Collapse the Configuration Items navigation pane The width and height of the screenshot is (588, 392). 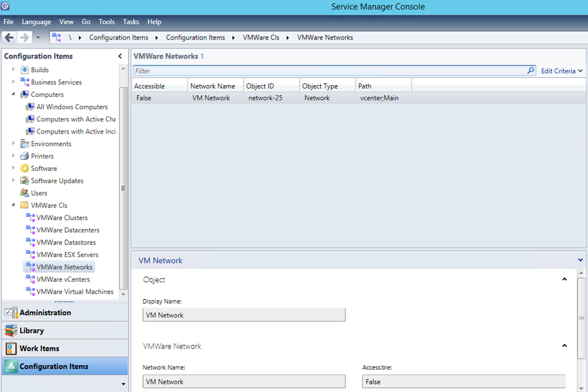(x=120, y=56)
